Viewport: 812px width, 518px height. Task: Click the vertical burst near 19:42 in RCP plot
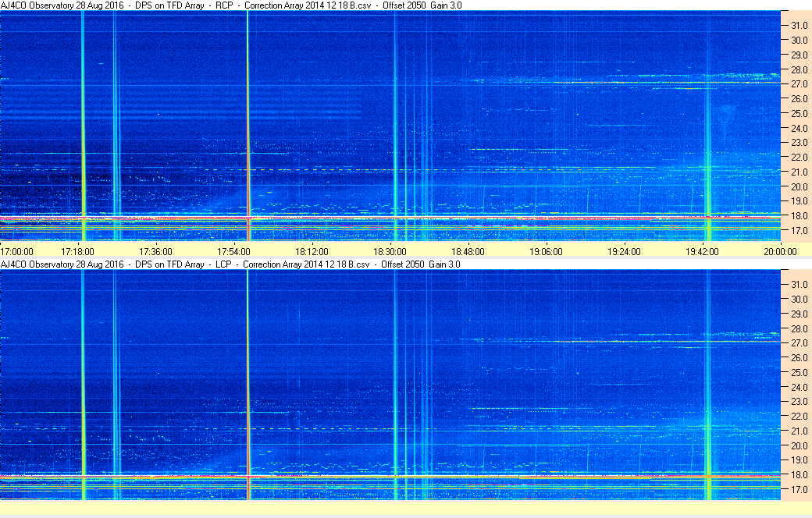click(x=708, y=126)
